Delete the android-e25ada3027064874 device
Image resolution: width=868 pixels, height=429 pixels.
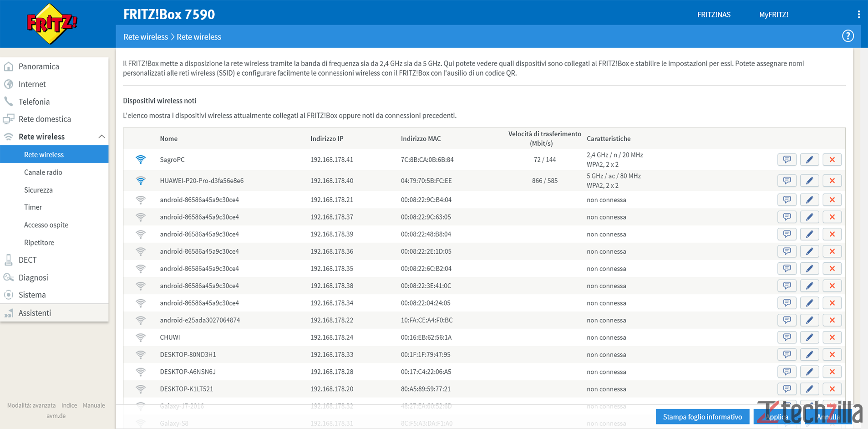point(832,321)
